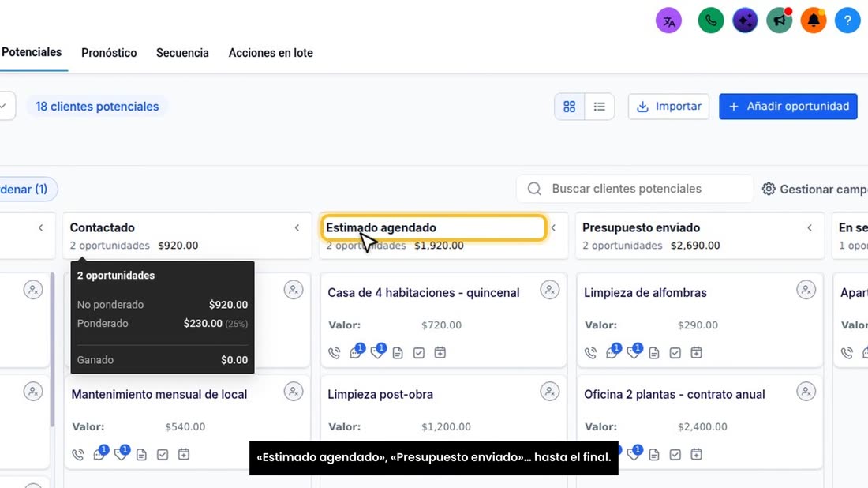Open the orange notifications bell

tap(814, 21)
